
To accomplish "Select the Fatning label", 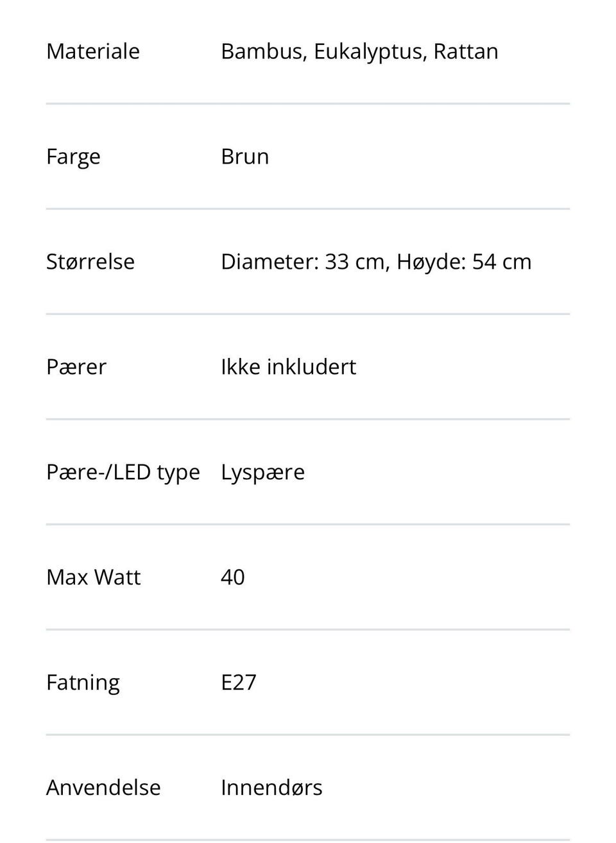I will pos(83,683).
